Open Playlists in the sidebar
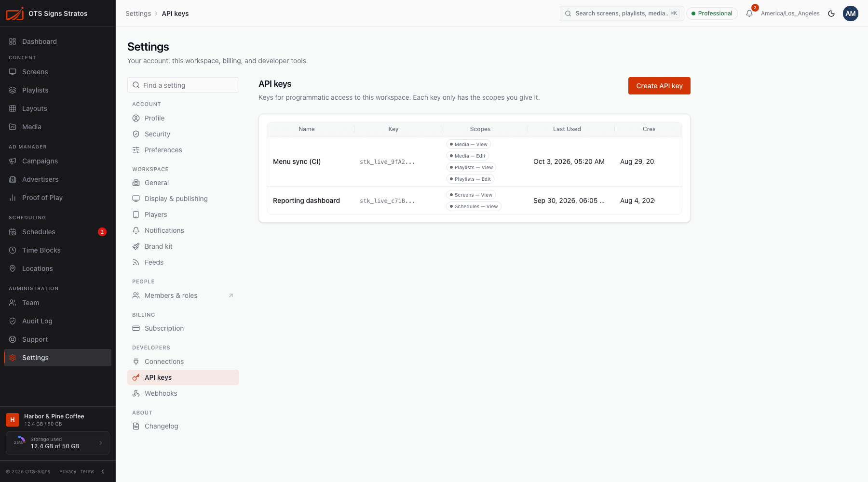The image size is (868, 482). pyautogui.click(x=57, y=90)
